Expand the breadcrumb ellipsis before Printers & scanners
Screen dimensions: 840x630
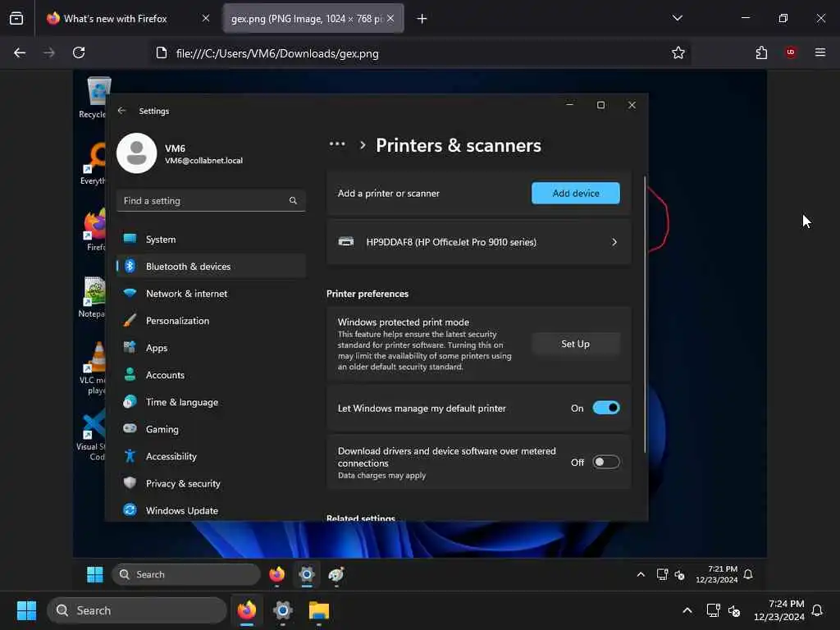[337, 144]
